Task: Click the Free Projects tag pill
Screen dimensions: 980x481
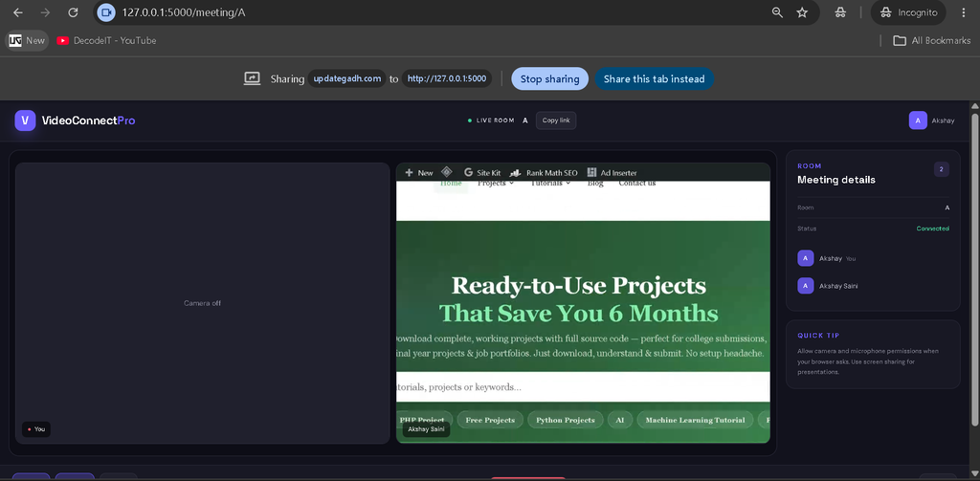Action: 490,420
